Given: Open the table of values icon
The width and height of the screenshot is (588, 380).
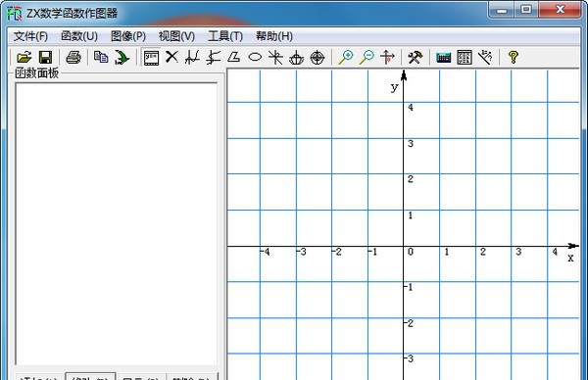Looking at the screenshot, I should [465, 58].
